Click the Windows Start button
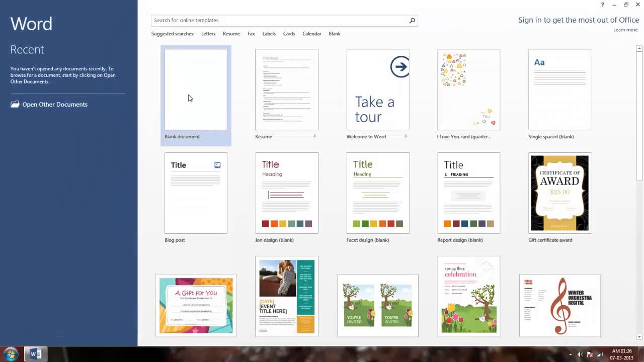 11,354
